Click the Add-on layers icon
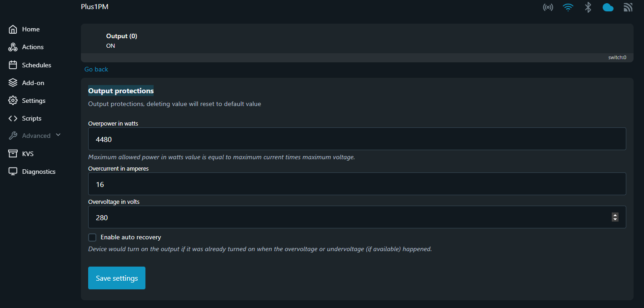 [x=13, y=83]
